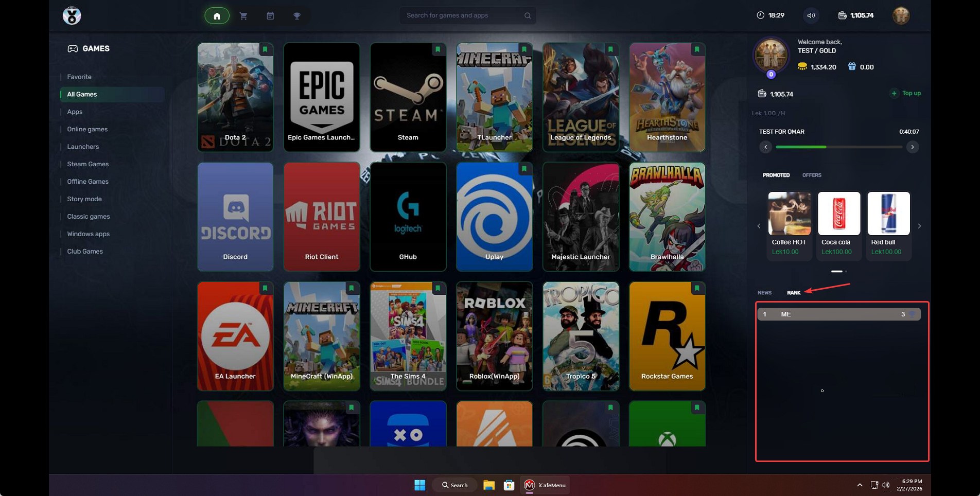Go to the Home view icon

pos(217,16)
